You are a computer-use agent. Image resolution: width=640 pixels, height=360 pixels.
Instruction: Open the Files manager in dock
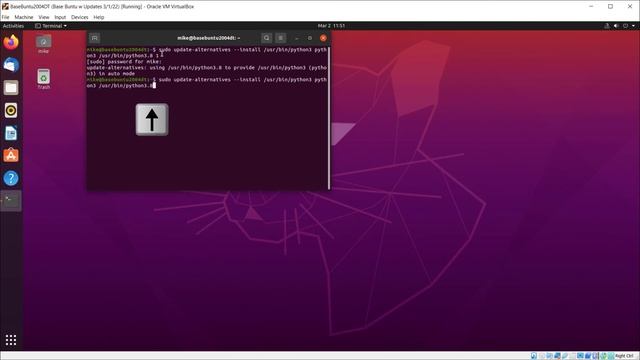point(11,88)
